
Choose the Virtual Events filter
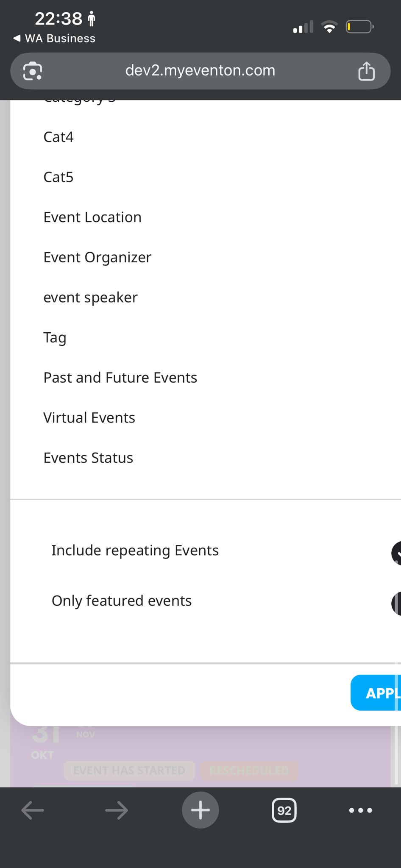89,418
